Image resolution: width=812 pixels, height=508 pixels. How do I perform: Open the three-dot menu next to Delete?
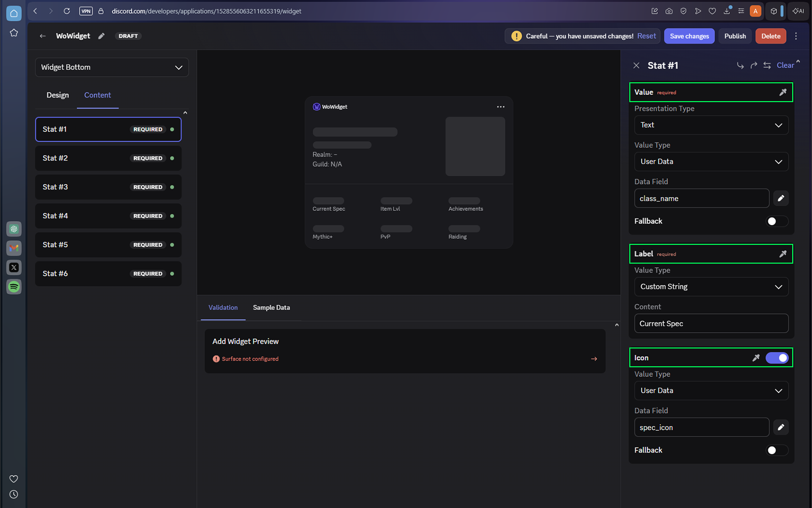click(x=796, y=36)
